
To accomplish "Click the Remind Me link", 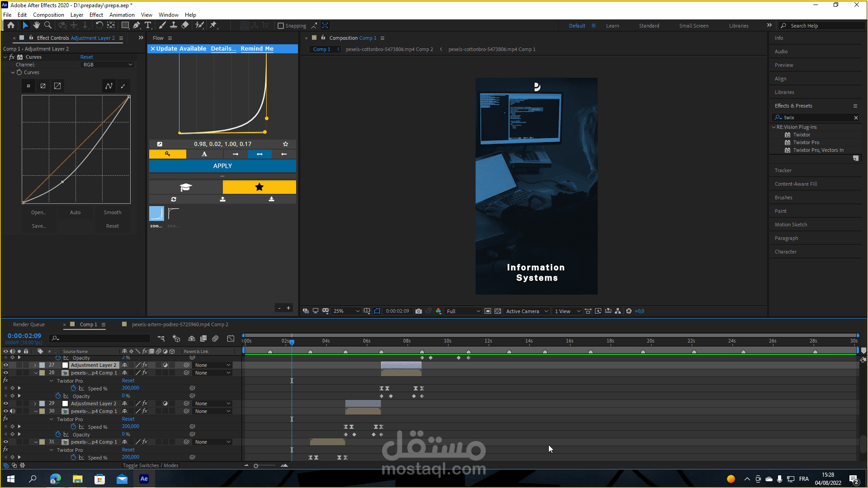I will point(257,49).
